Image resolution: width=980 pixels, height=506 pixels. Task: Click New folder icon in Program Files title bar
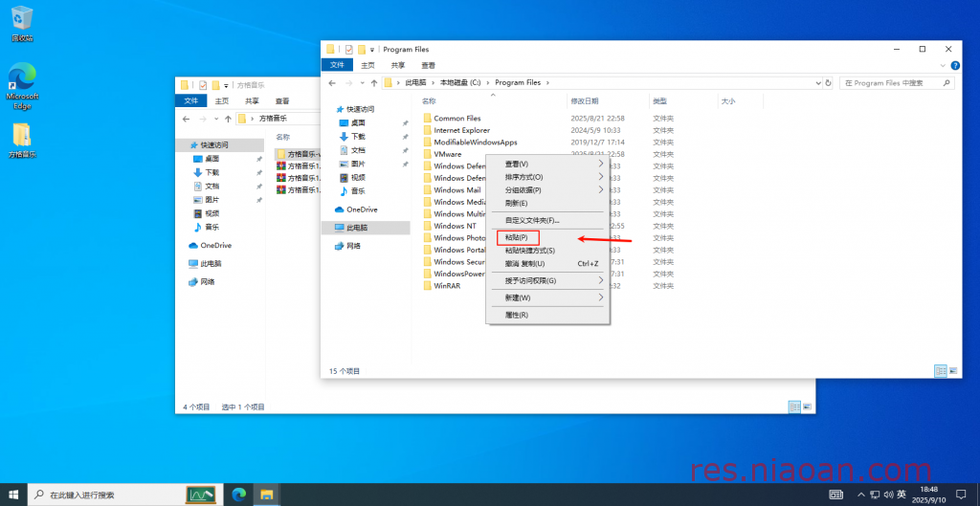point(361,50)
